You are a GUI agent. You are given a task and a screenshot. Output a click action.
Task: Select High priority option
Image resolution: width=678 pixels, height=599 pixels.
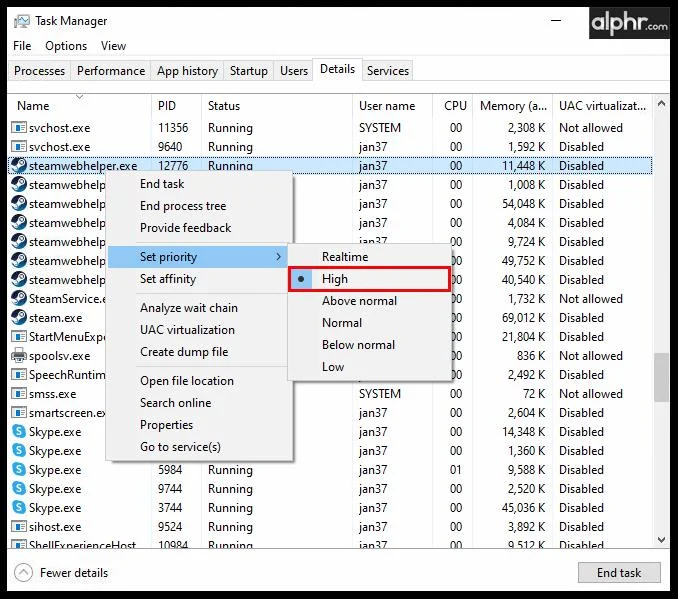tap(369, 279)
